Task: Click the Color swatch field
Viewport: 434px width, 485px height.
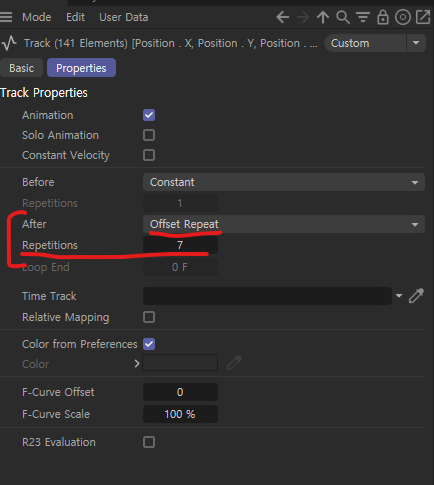Action: click(180, 363)
